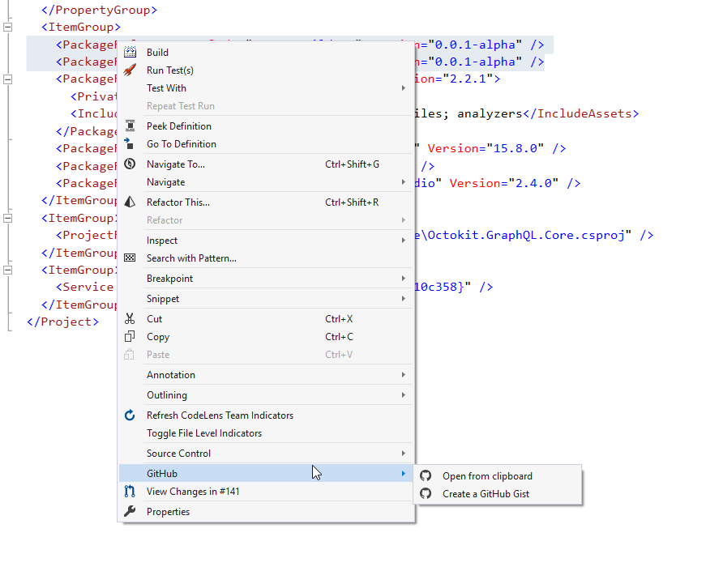The width and height of the screenshot is (723, 588).
Task: Click the closing </Project> tag
Action: click(x=62, y=322)
